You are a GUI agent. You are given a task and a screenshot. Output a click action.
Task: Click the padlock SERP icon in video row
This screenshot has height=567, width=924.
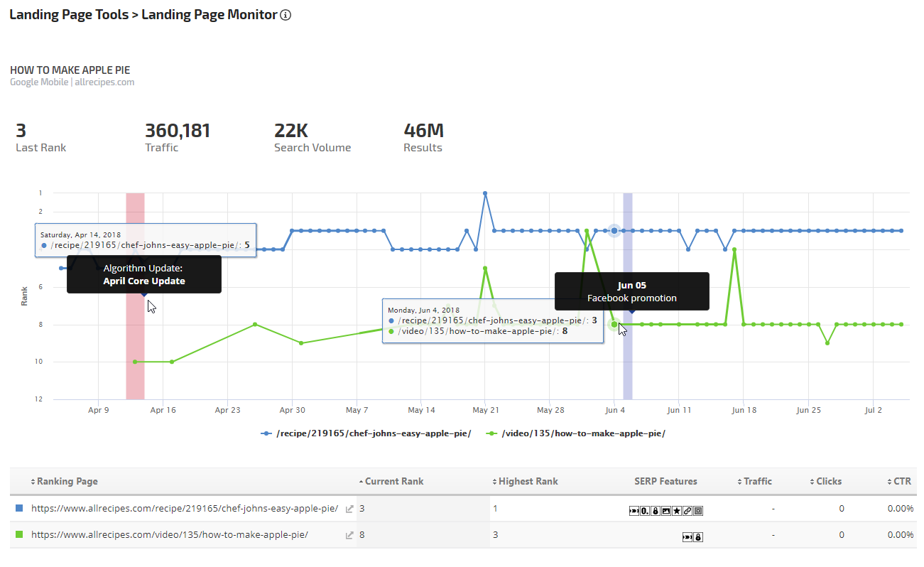pos(698,537)
